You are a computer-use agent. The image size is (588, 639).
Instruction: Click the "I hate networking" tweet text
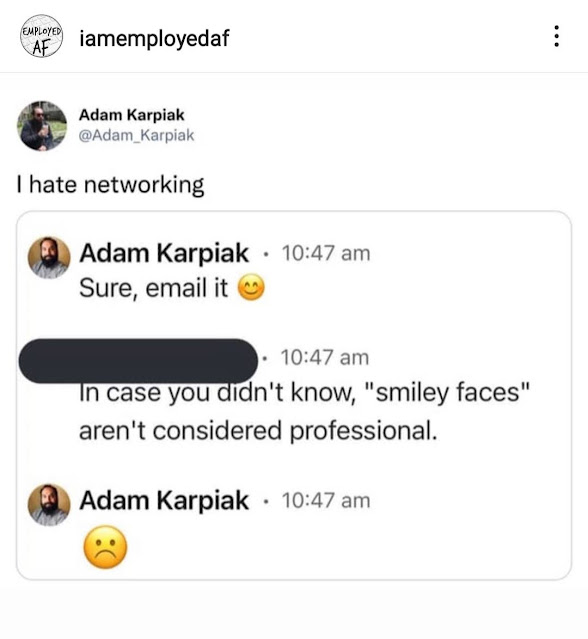[x=110, y=185]
